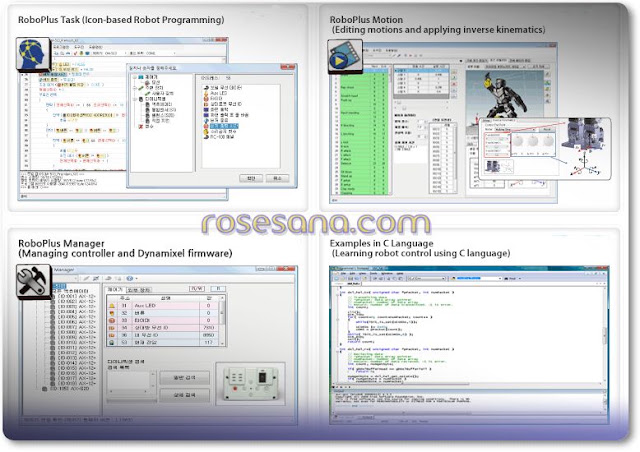Click the scroll-down arrow of Manager control table
640x452 pixels.
pyautogui.click(x=222, y=343)
